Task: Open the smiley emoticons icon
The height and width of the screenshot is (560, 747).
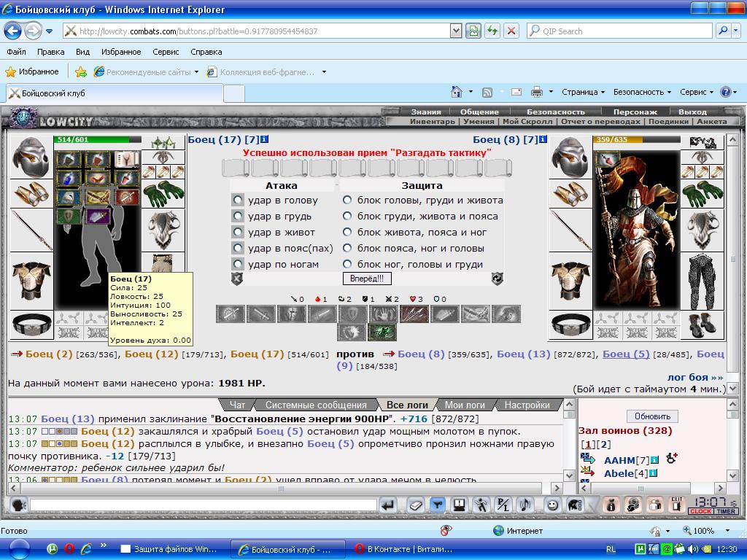Action: 553,505
